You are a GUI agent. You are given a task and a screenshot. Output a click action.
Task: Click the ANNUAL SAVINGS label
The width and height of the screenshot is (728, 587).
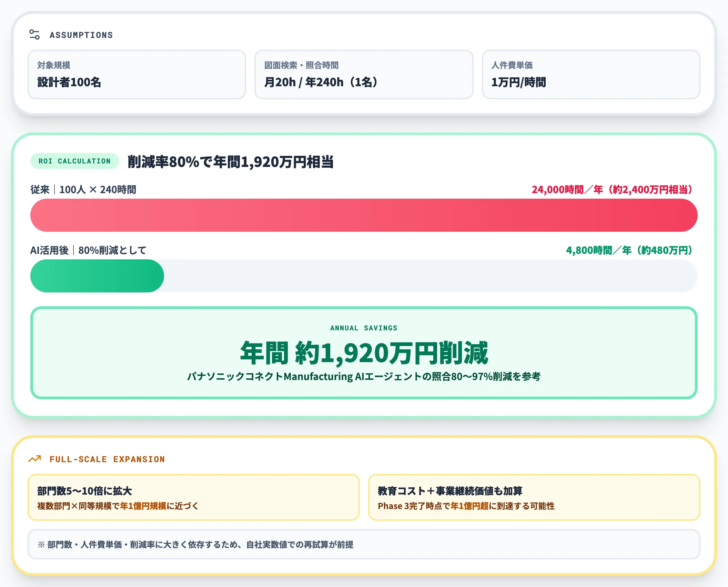pos(364,328)
